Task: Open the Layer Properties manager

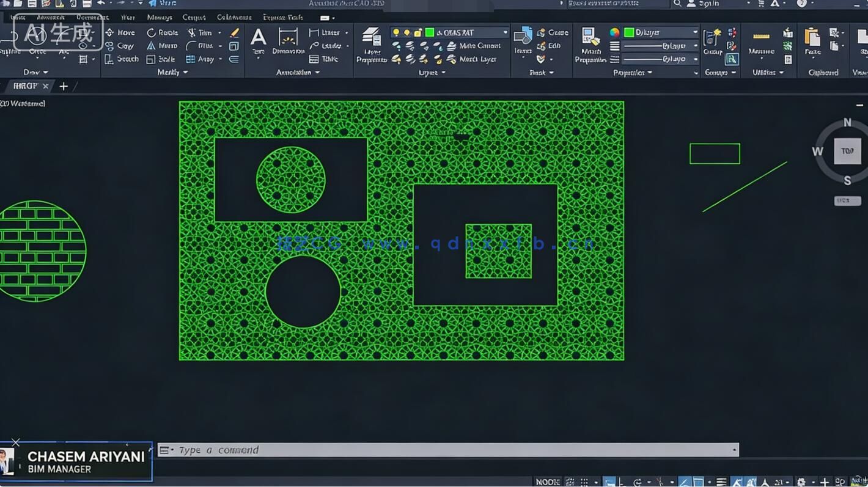Action: [x=371, y=44]
